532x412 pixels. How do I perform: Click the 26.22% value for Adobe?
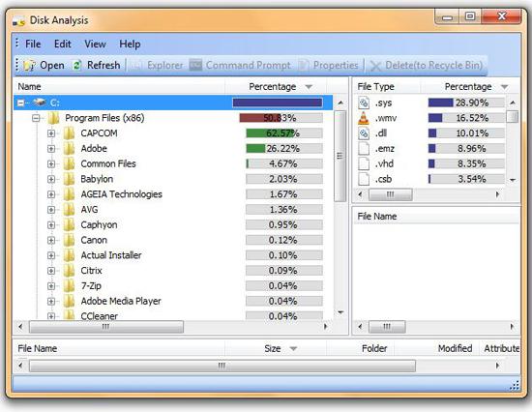(282, 149)
